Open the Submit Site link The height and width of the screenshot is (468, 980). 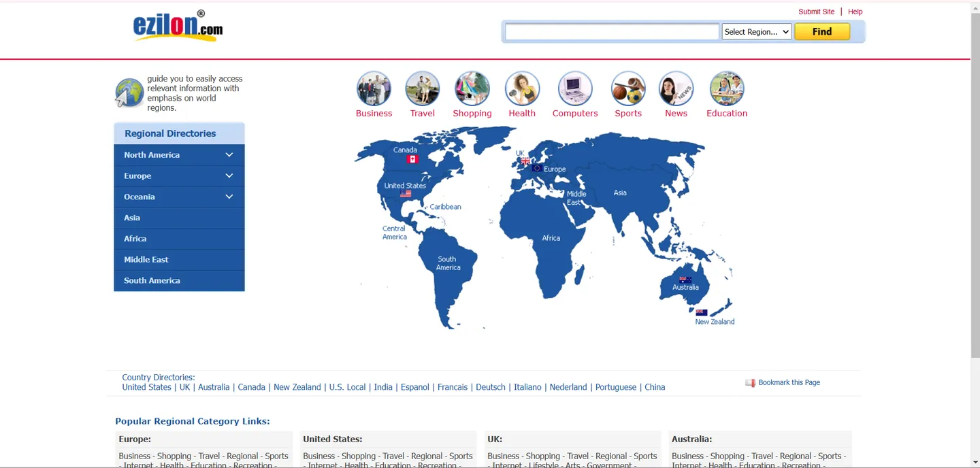pyautogui.click(x=816, y=12)
